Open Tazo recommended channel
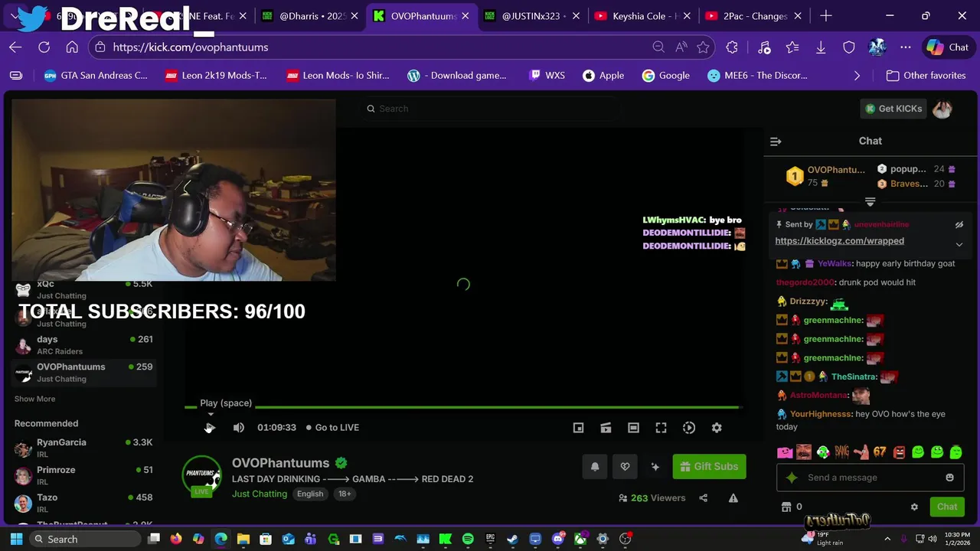 click(84, 503)
